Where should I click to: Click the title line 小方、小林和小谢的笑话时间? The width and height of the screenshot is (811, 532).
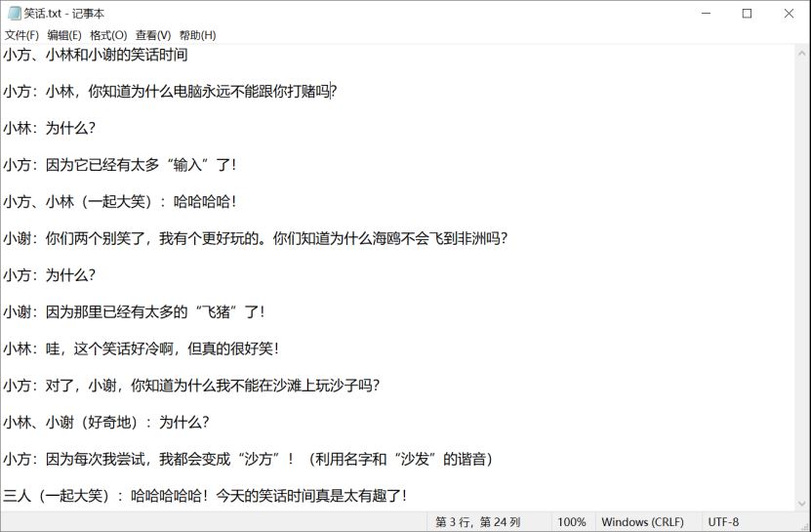click(x=96, y=55)
